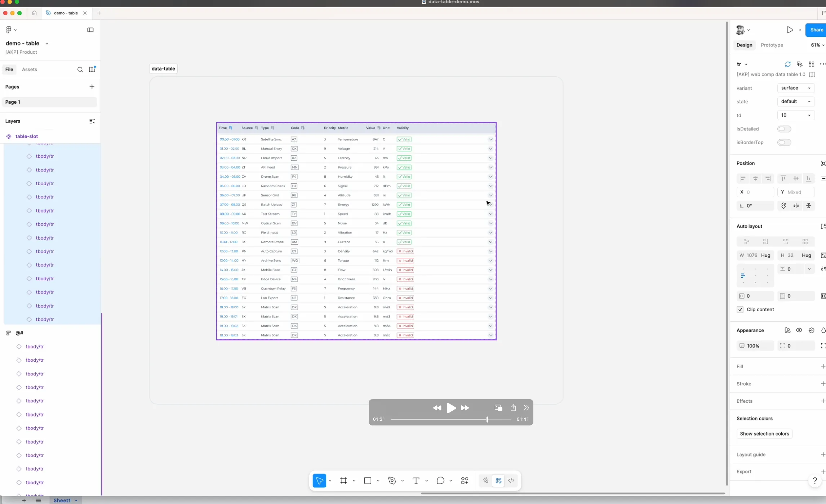Click the data-table frame label
826x504 pixels.
click(x=163, y=69)
